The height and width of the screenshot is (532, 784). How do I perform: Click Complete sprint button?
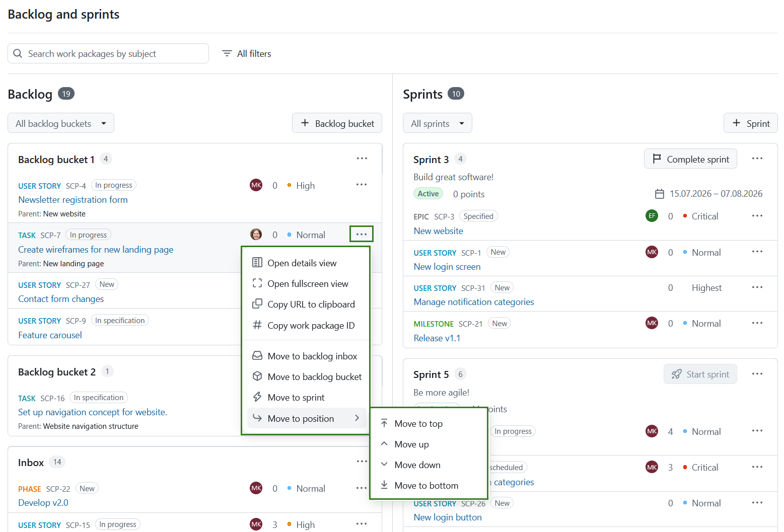[690, 159]
